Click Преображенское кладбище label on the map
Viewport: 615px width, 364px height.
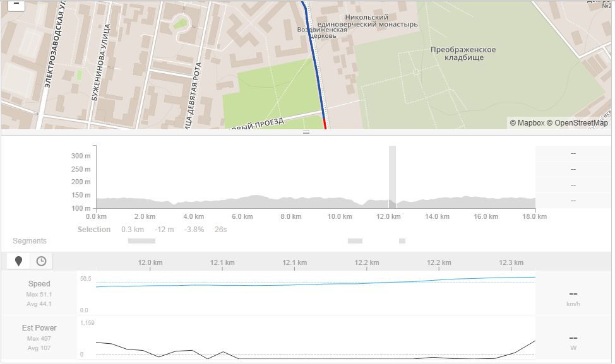463,54
